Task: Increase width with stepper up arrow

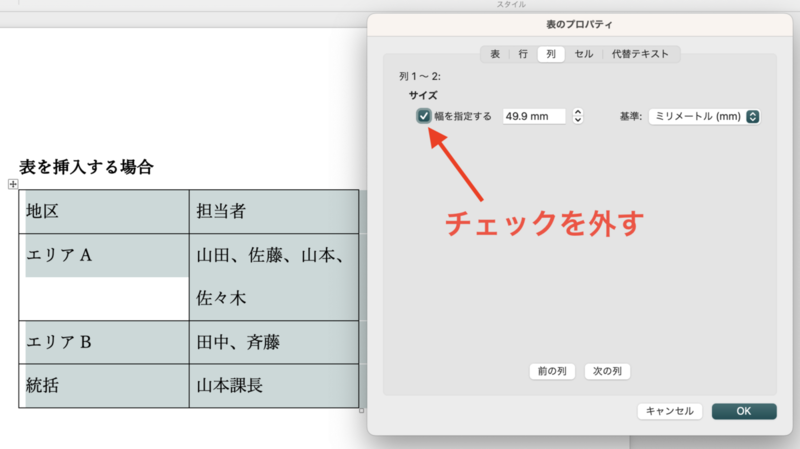Action: (x=578, y=112)
